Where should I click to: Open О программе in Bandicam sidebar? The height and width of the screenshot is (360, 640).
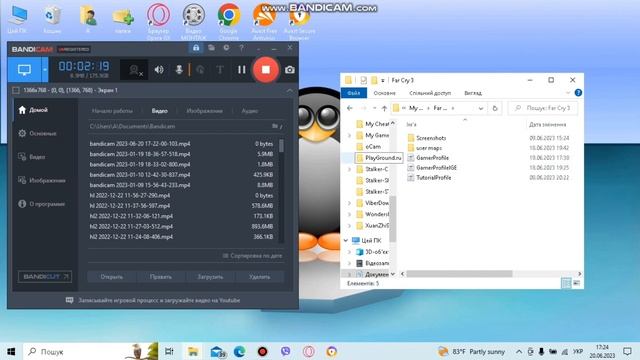point(42,204)
